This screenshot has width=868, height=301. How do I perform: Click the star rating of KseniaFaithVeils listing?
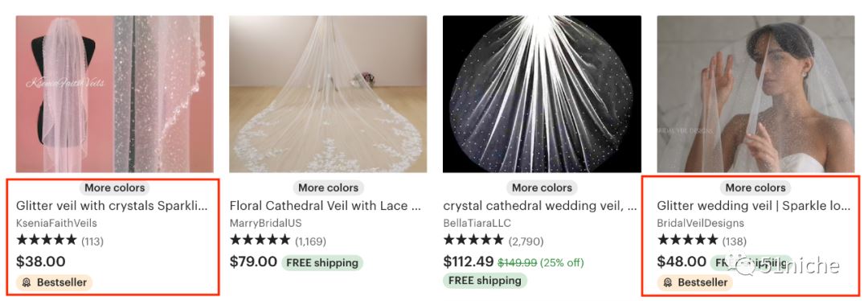[x=47, y=240]
